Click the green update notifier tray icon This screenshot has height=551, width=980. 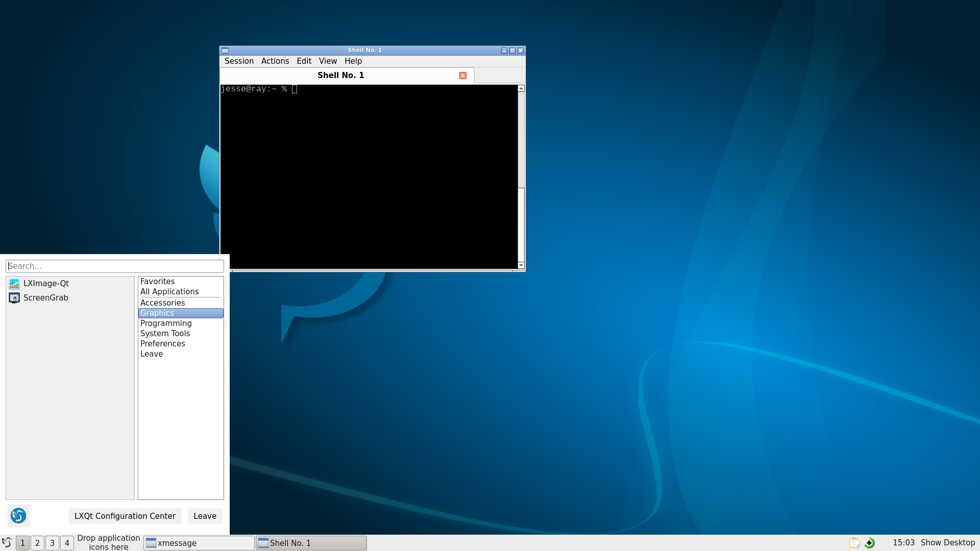[870, 543]
